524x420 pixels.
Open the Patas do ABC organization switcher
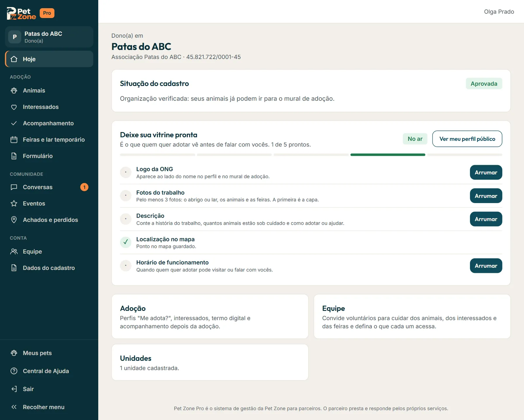pos(49,37)
